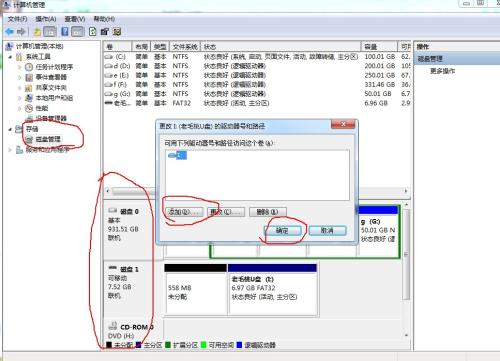The image size is (500, 361).
Task: Click the 计算机管理(本地) root icon
Action: pos(9,46)
